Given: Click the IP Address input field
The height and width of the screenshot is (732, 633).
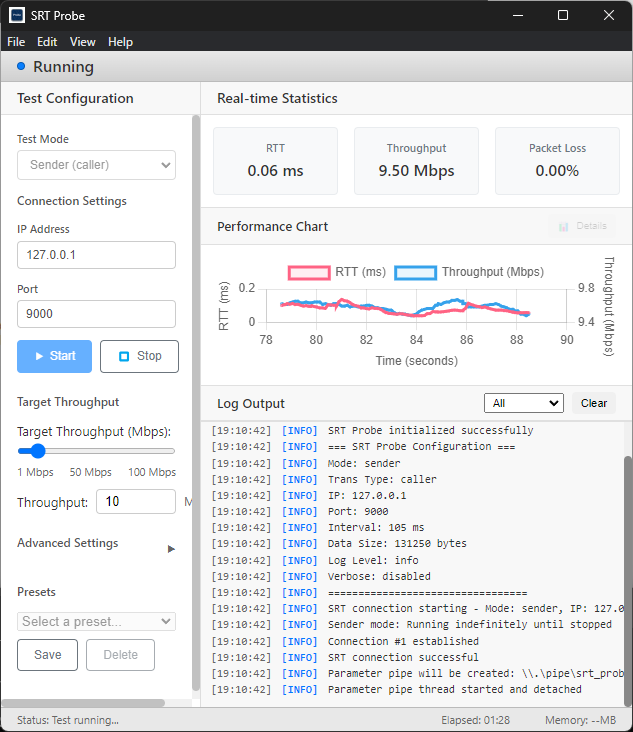Looking at the screenshot, I should tap(96, 255).
